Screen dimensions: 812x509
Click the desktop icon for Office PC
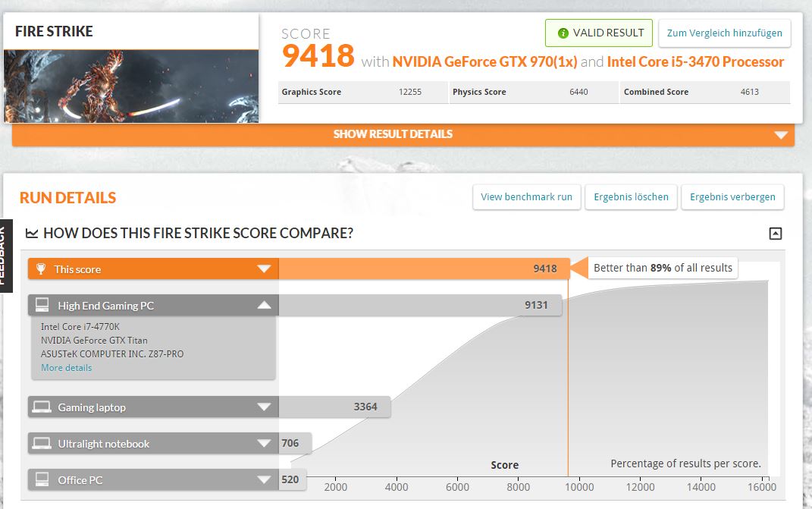(42, 479)
